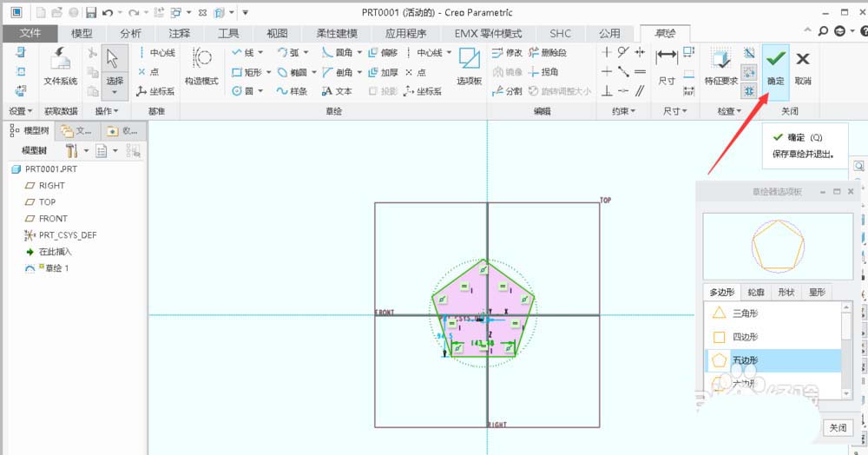Viewport: 868px width, 455px height.
Task: Insert 文本 text in sketch
Action: [337, 91]
